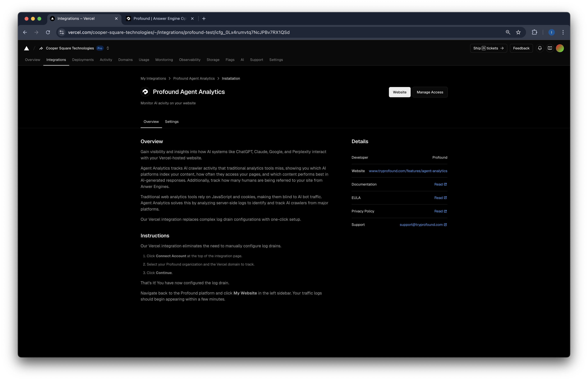The image size is (588, 381).
Task: Open the Monitoring section
Action: (x=164, y=60)
